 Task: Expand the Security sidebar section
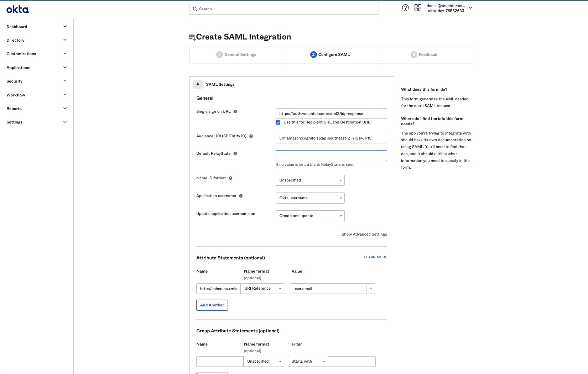[x=37, y=81]
